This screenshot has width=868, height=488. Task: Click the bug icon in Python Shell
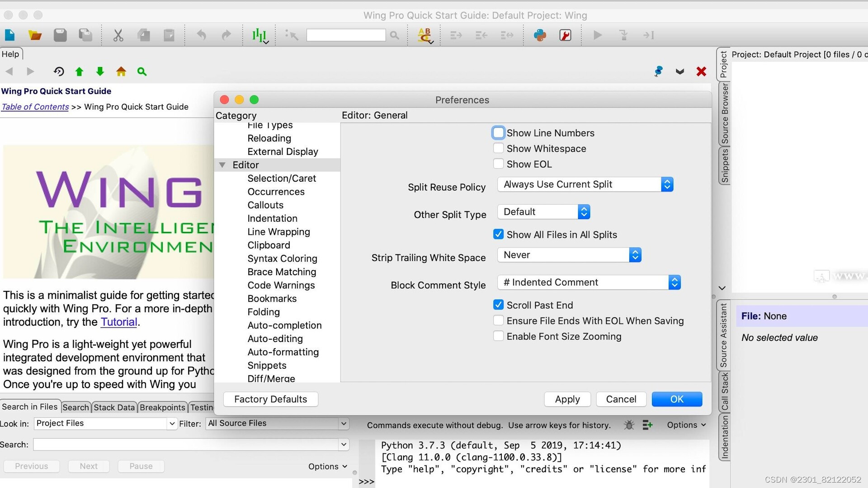629,425
